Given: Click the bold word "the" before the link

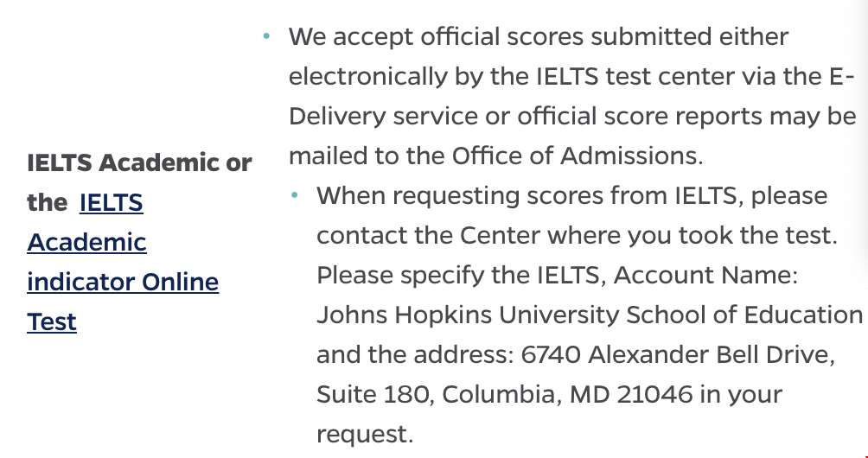Looking at the screenshot, I should click(x=47, y=202).
